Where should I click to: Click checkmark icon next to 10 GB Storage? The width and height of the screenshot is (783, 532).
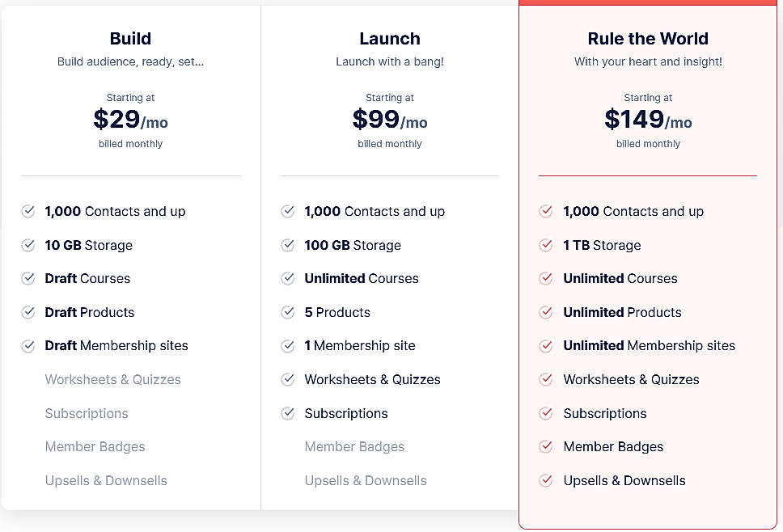coord(28,245)
